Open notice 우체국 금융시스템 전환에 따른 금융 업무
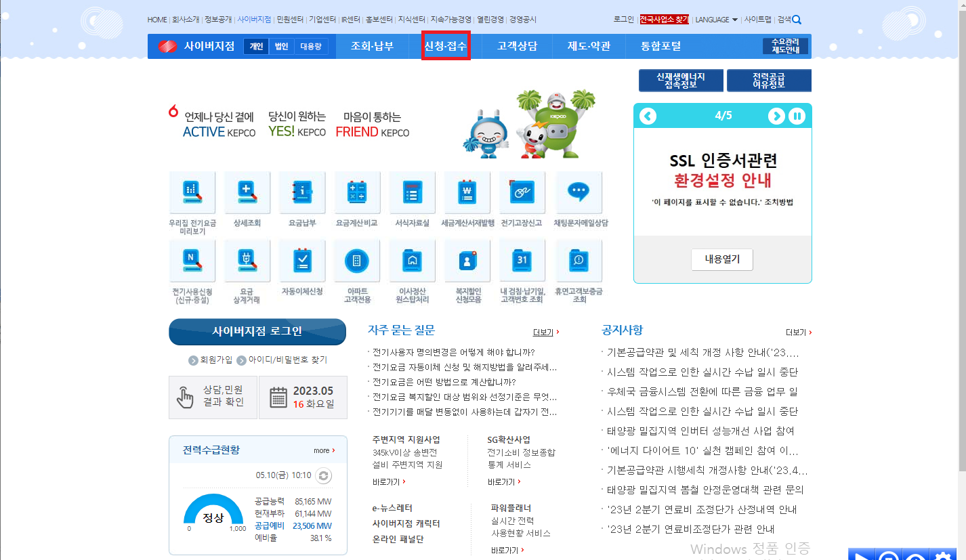966x560 pixels. 702,392
